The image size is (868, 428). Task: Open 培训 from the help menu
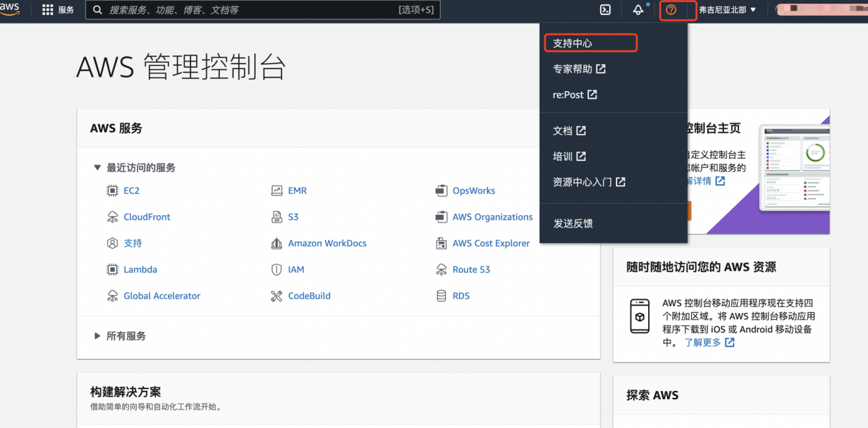pyautogui.click(x=569, y=157)
